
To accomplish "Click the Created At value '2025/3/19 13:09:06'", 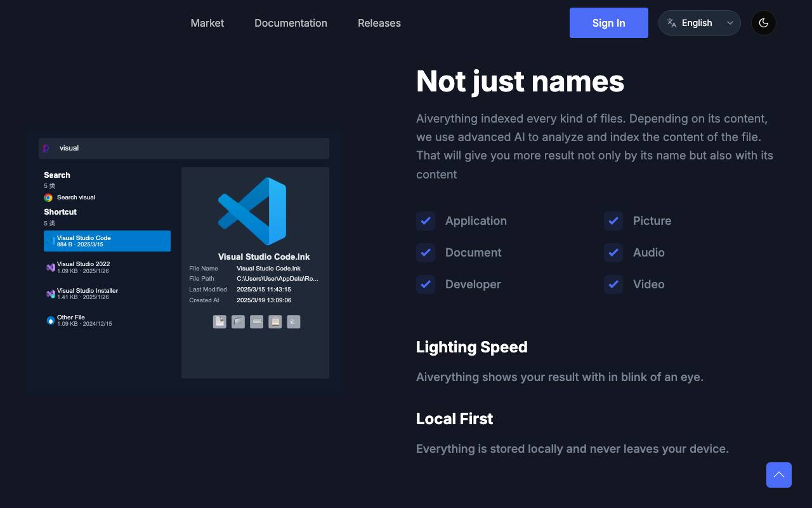I will pyautogui.click(x=264, y=300).
